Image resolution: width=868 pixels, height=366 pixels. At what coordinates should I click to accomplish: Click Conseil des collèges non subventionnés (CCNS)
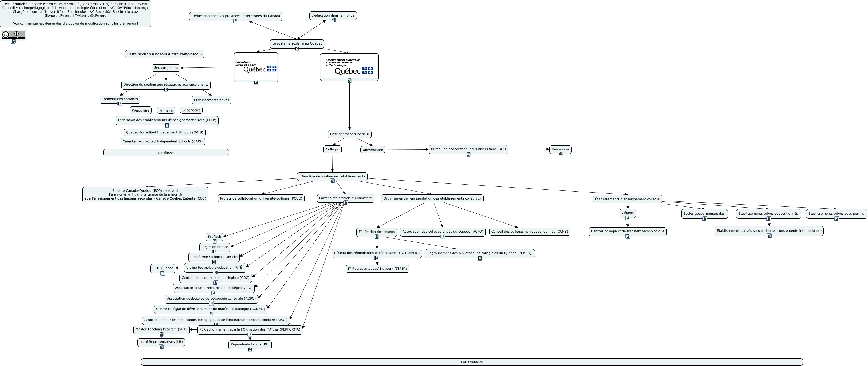click(x=530, y=232)
